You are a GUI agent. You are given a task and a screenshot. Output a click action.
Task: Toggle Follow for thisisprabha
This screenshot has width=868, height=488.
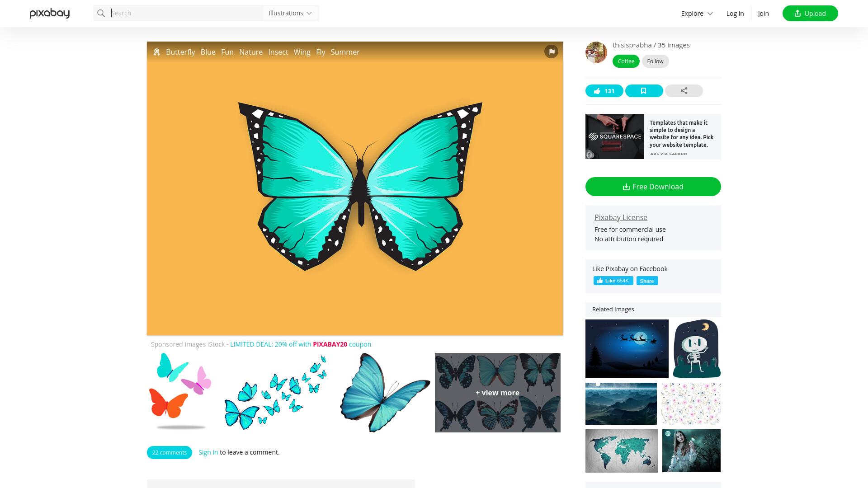[x=655, y=61]
